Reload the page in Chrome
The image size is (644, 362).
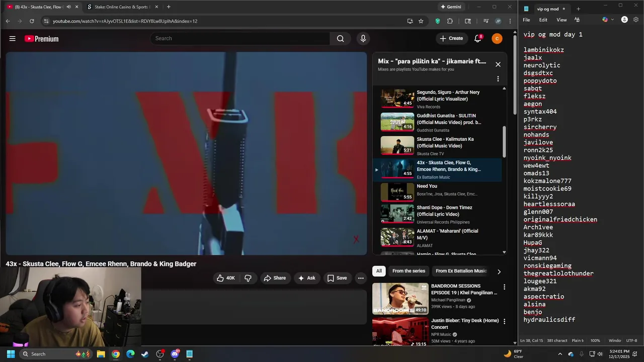coord(32,21)
